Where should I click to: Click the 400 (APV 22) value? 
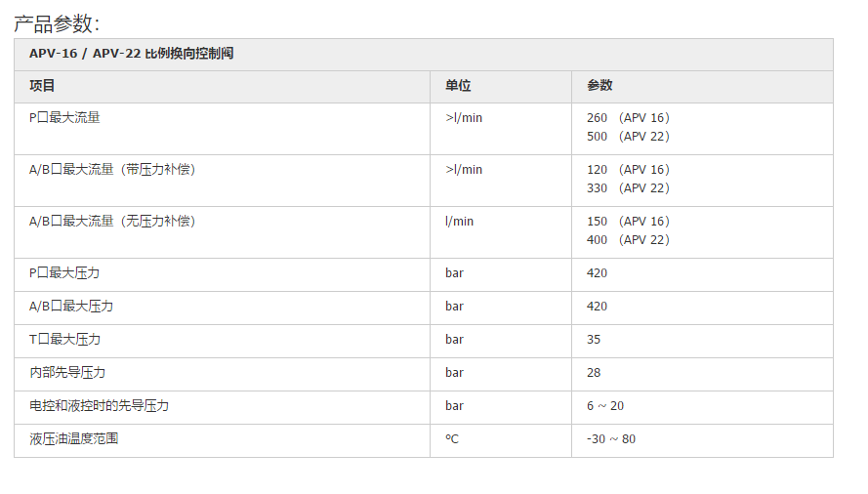click(x=628, y=240)
